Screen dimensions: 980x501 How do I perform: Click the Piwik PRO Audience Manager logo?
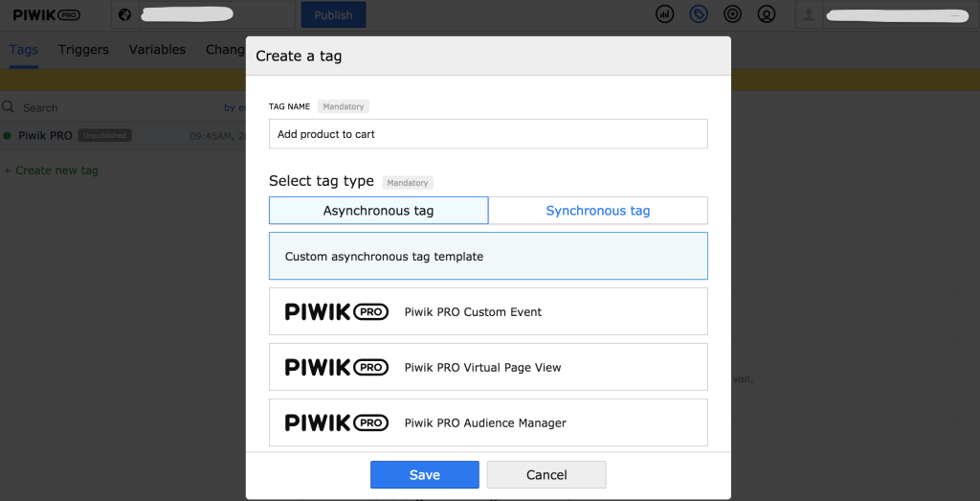(x=337, y=422)
